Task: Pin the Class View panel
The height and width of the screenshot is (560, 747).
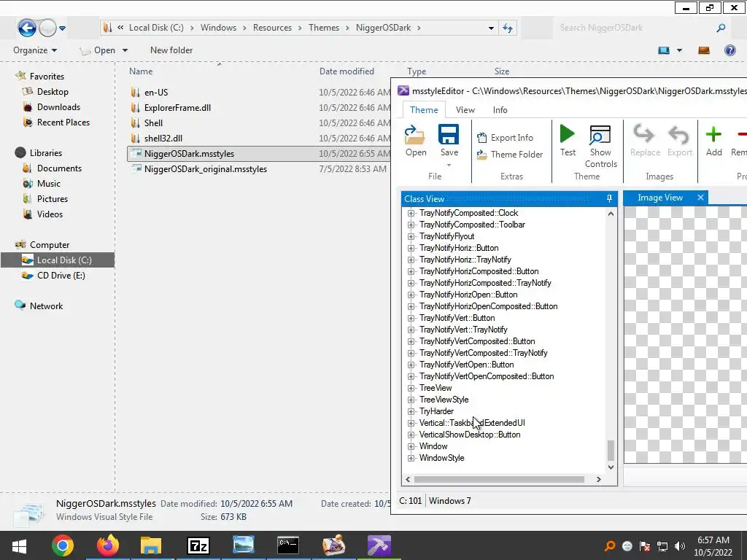Action: coord(609,198)
